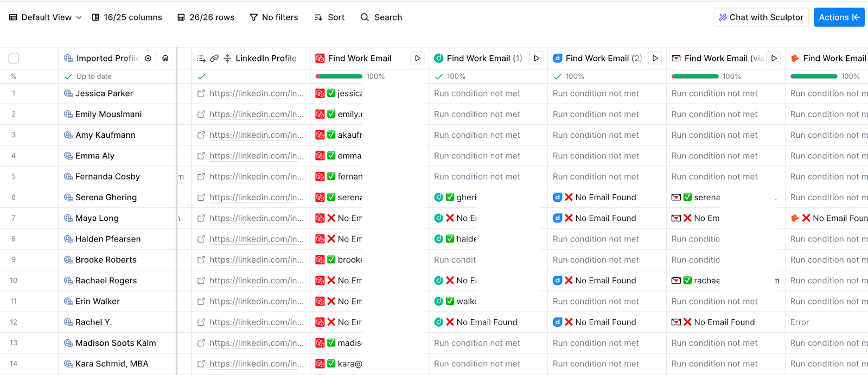868x375 pixels.
Task: Click the database icon in Imported Profile header
Action: [x=165, y=58]
